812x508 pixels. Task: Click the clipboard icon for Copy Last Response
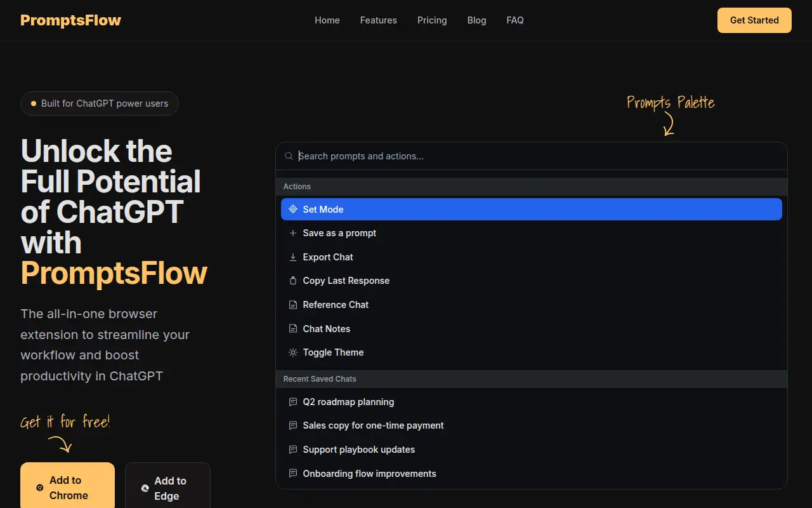tap(293, 281)
